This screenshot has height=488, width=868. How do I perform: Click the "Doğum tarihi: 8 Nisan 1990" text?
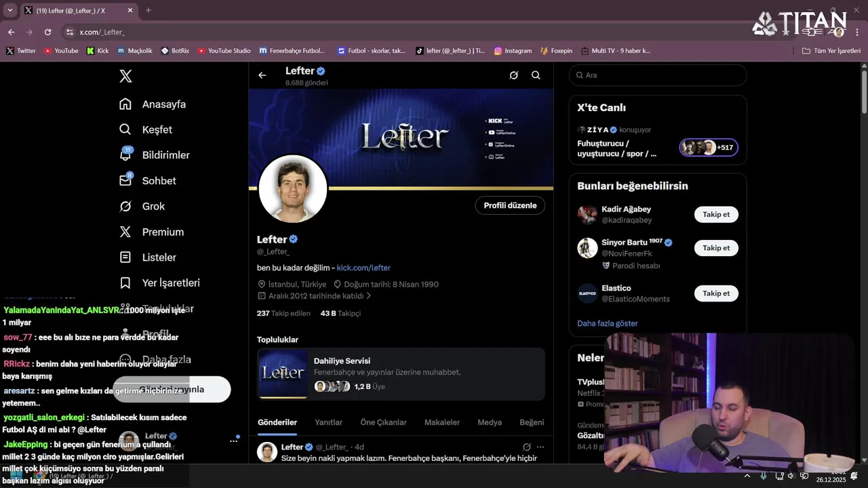pos(391,285)
